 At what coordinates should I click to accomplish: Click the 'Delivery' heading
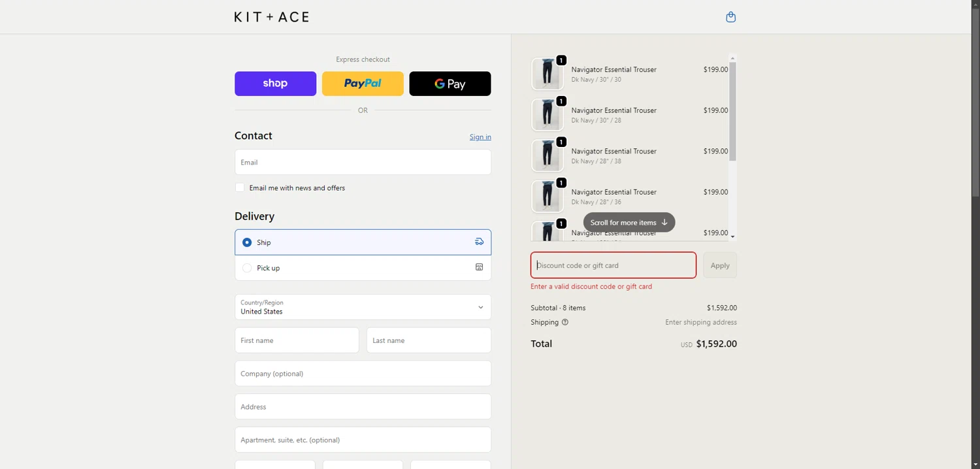coord(254,216)
